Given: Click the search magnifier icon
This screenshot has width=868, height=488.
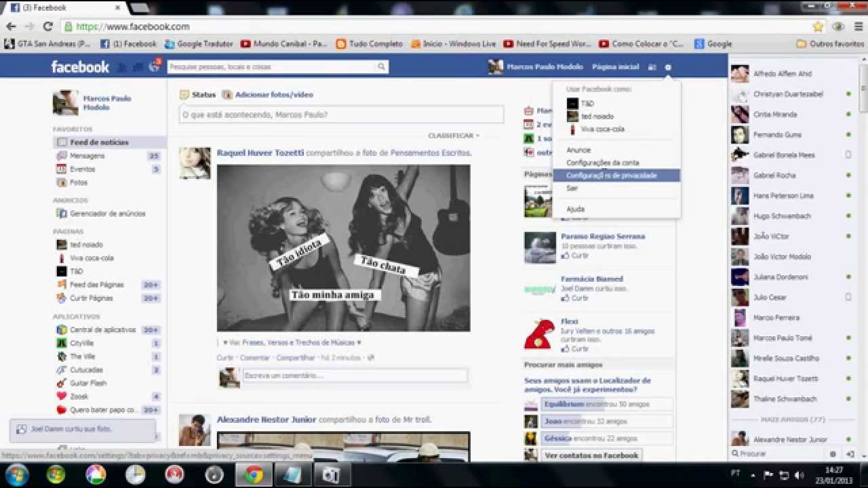Looking at the screenshot, I should click(382, 67).
